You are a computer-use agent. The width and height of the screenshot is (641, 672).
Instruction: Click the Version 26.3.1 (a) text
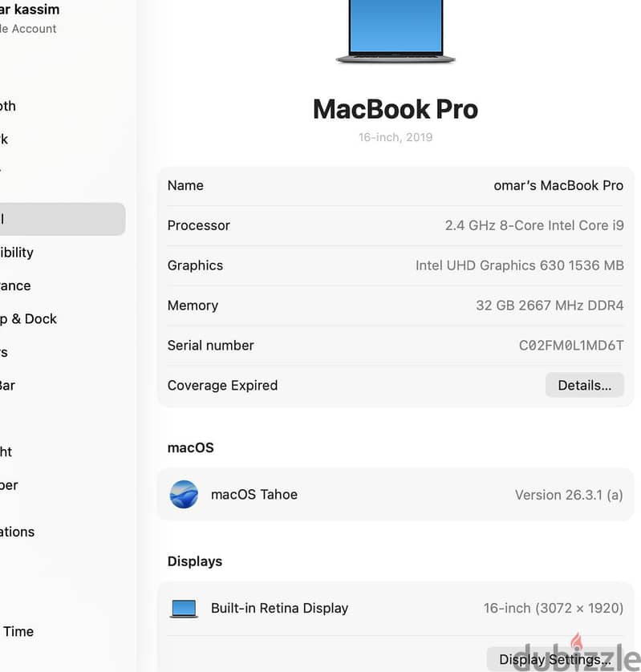click(x=569, y=495)
